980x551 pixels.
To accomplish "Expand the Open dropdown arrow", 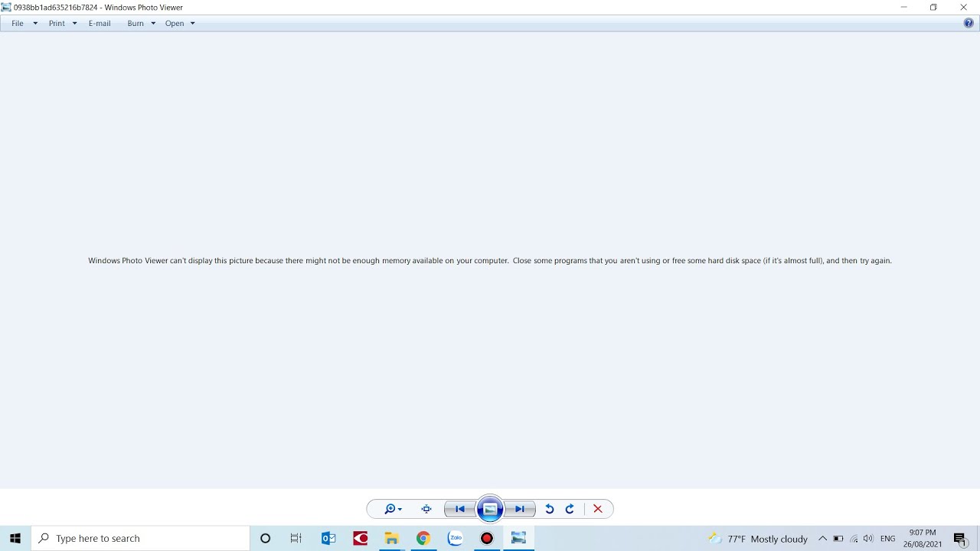I will (x=192, y=23).
